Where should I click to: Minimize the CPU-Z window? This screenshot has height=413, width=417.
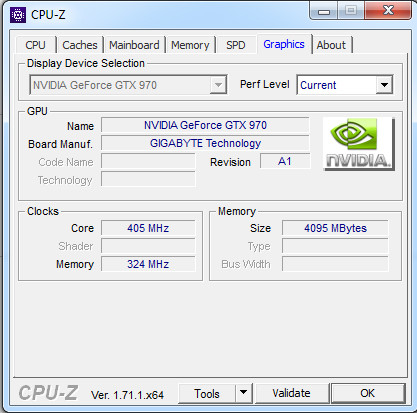pyautogui.click(x=324, y=11)
